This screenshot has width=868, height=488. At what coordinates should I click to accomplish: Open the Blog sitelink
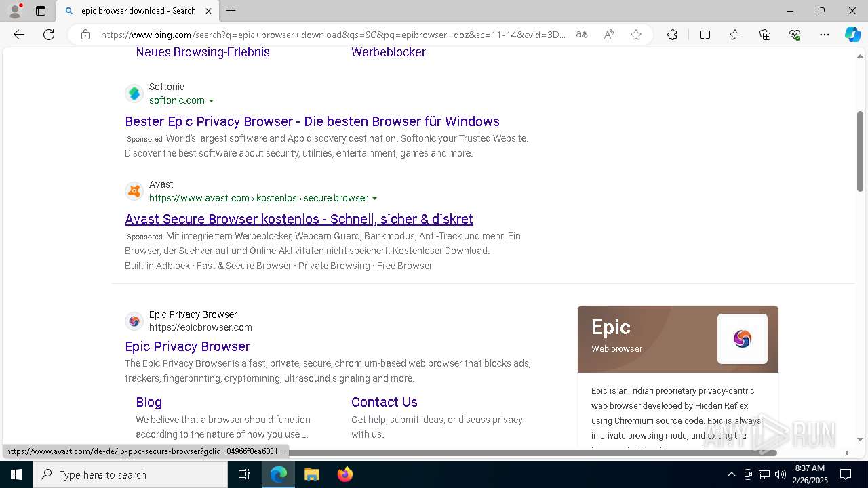coord(149,402)
